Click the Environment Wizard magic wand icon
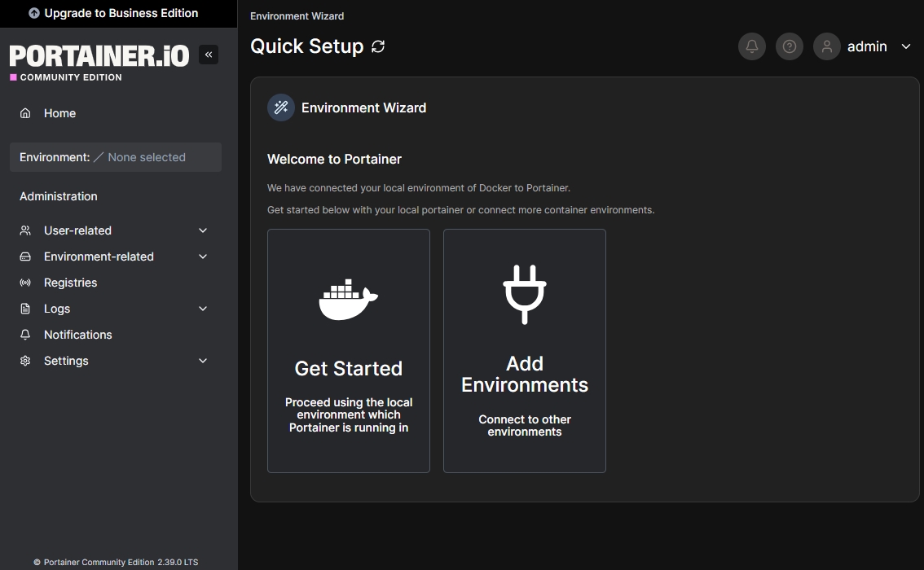Image resolution: width=924 pixels, height=570 pixels. tap(280, 107)
